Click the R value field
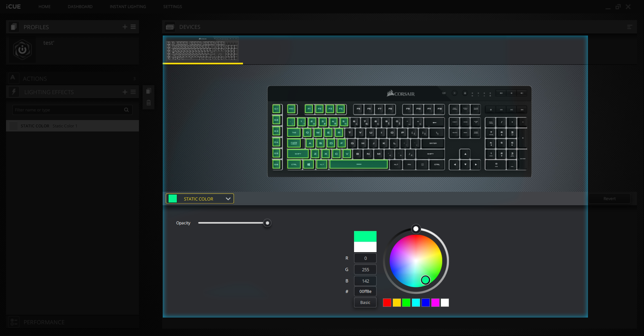644x336 pixels. coord(365,258)
